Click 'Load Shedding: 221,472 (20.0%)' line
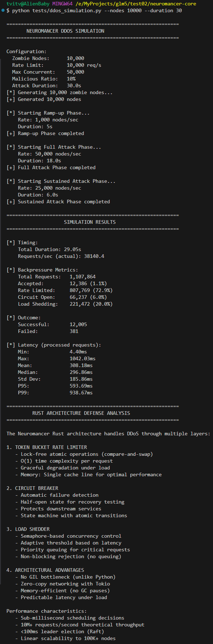The width and height of the screenshot is (213, 644). 65,304
